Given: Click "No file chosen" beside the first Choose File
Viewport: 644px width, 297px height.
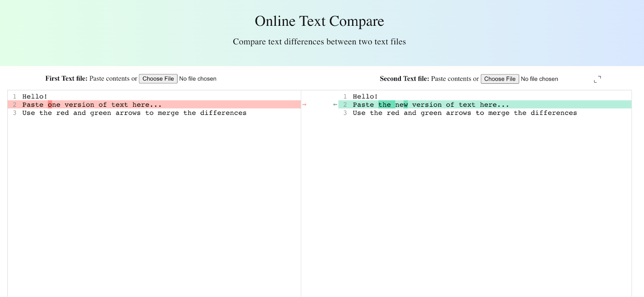Looking at the screenshot, I should pyautogui.click(x=198, y=79).
